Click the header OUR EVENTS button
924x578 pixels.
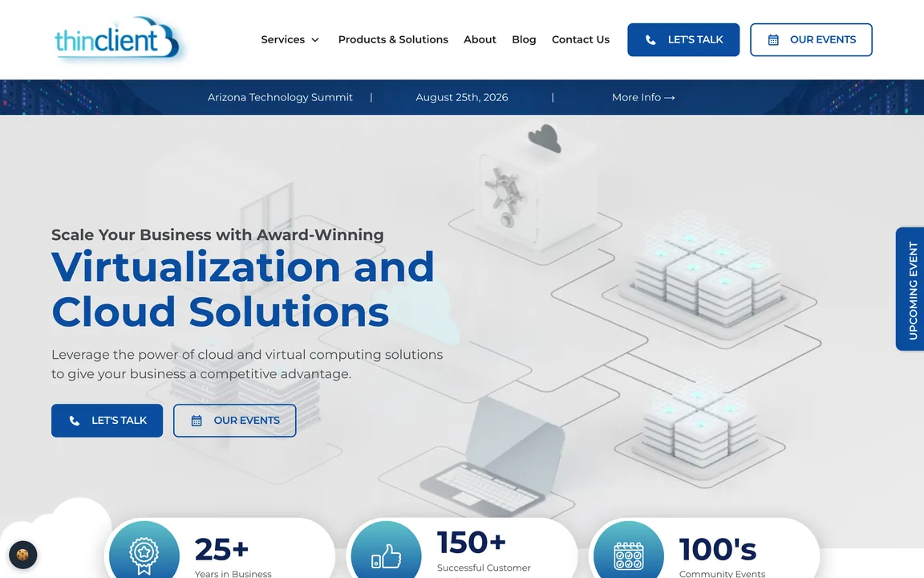[811, 39]
